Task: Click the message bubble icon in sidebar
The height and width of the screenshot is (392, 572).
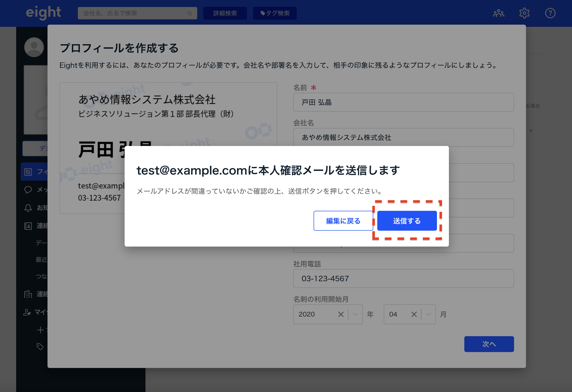Action: 28,190
